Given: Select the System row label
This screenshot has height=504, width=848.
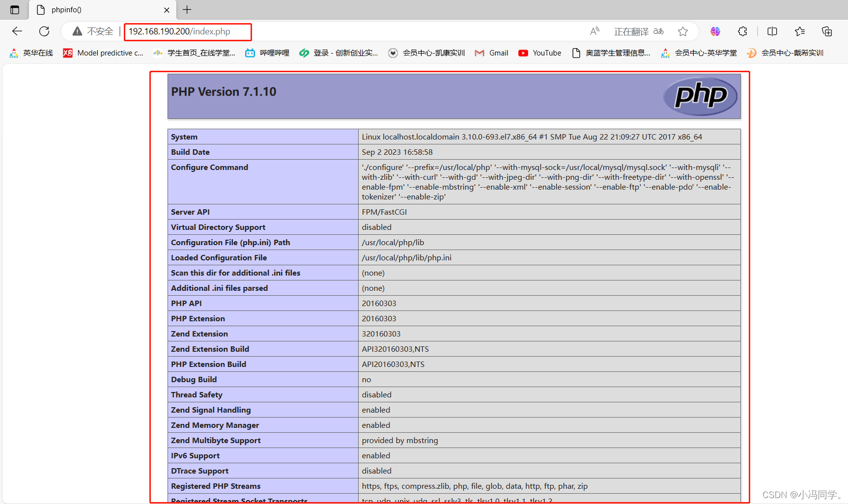Looking at the screenshot, I should 184,137.
